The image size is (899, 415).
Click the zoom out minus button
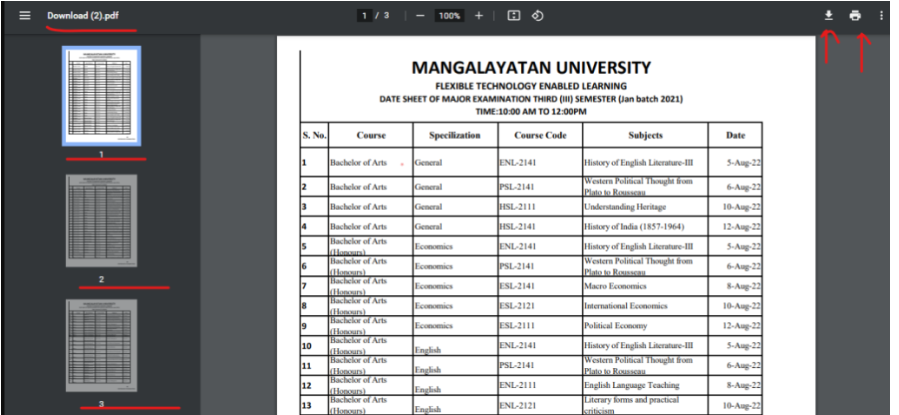(x=420, y=16)
